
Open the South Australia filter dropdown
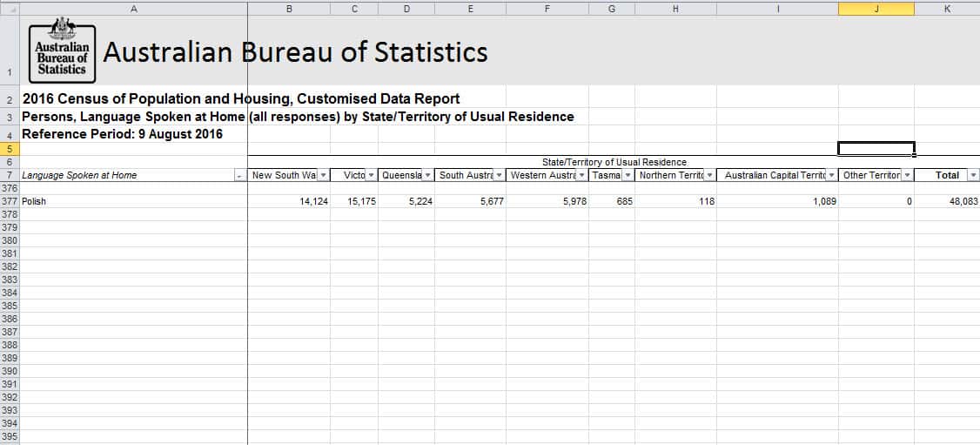click(x=500, y=176)
